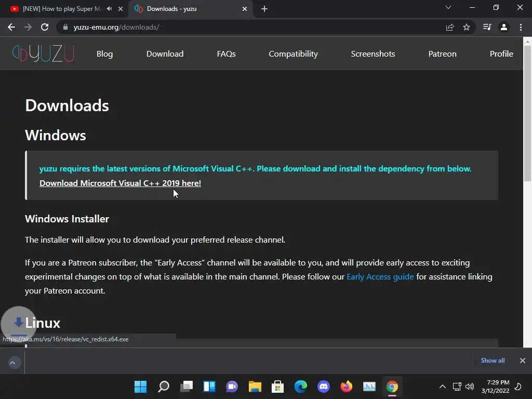Click the padlock site info icon

click(x=65, y=27)
